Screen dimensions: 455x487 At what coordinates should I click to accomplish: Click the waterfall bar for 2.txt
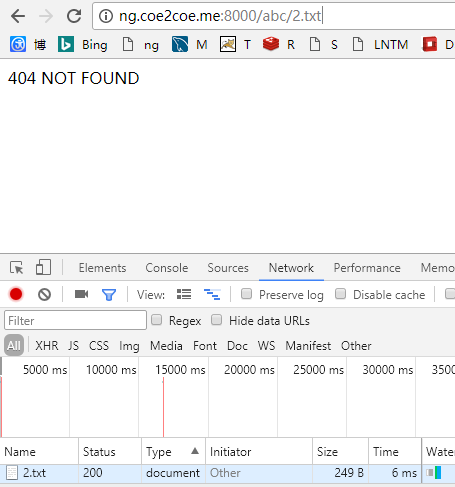coord(434,473)
